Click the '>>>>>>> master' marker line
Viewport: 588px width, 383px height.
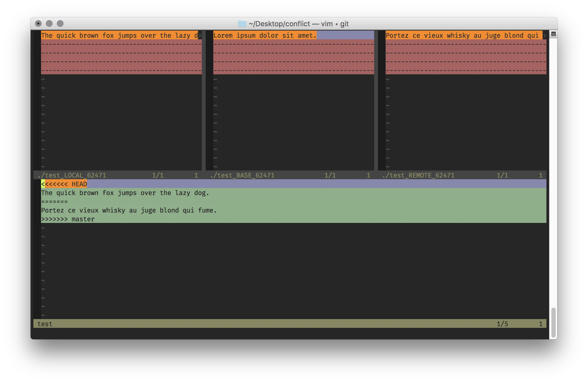tap(68, 219)
